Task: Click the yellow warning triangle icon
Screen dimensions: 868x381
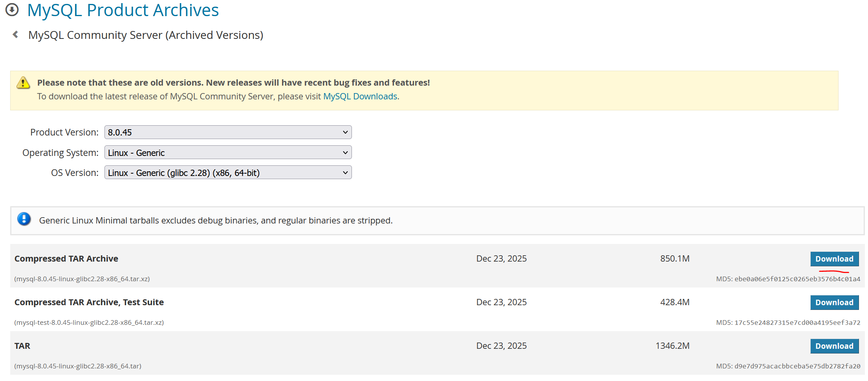Action: click(23, 82)
